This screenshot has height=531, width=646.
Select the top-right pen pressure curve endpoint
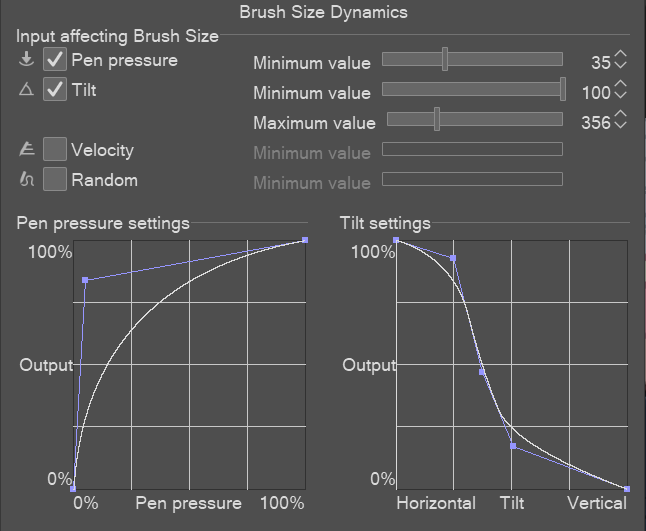pyautogui.click(x=305, y=240)
